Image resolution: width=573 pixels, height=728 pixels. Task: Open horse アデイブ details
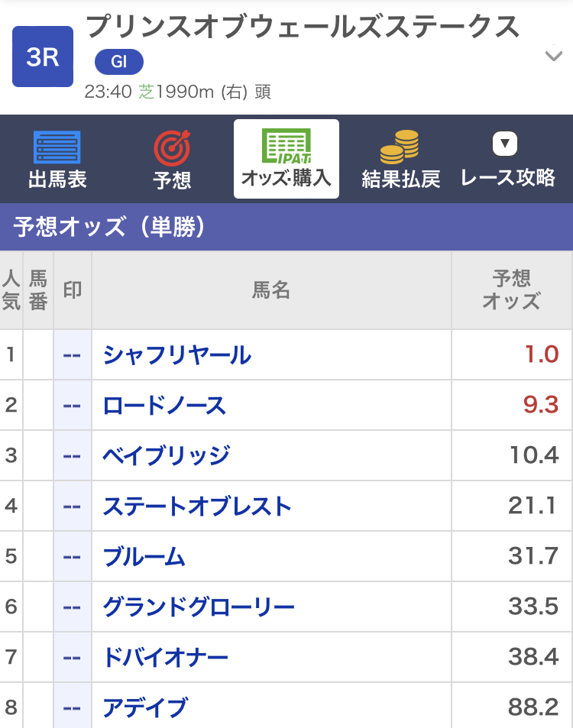pyautogui.click(x=145, y=707)
